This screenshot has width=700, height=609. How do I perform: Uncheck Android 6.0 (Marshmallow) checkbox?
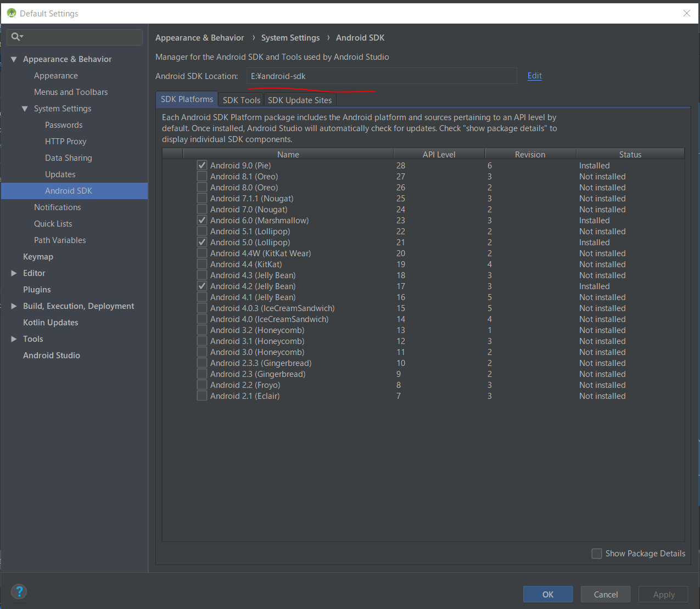202,221
